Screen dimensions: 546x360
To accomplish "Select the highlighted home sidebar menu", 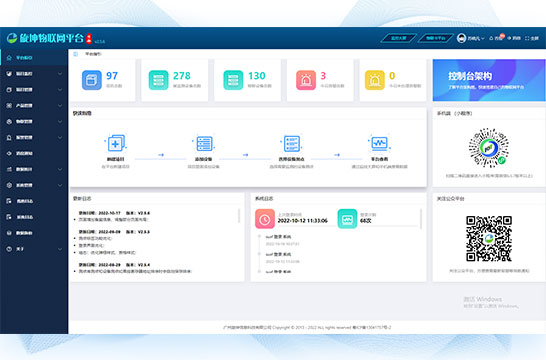I will tap(34, 58).
